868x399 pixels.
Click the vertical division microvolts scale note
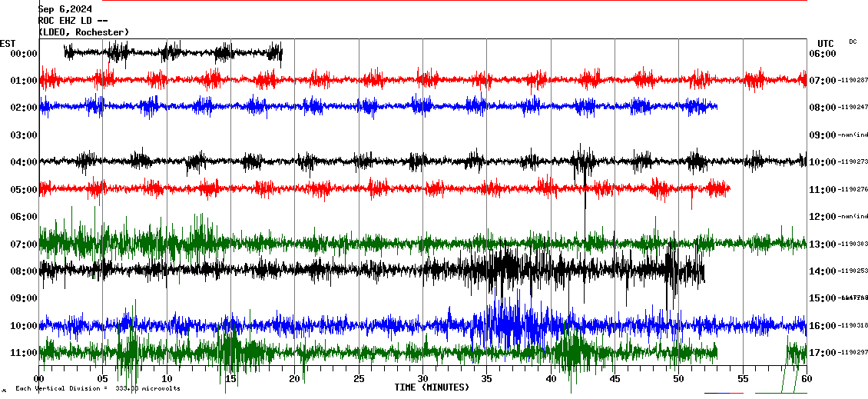[98, 388]
